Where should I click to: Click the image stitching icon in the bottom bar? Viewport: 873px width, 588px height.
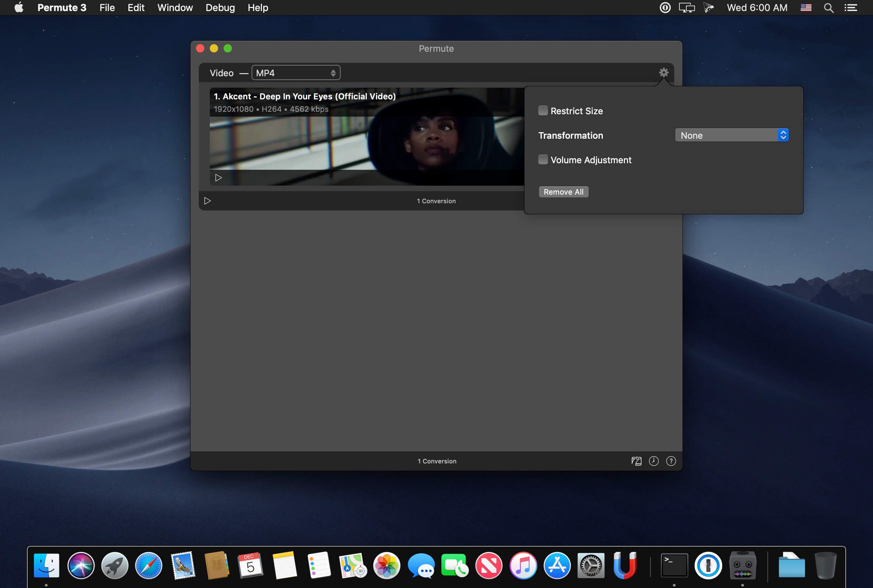pos(636,461)
